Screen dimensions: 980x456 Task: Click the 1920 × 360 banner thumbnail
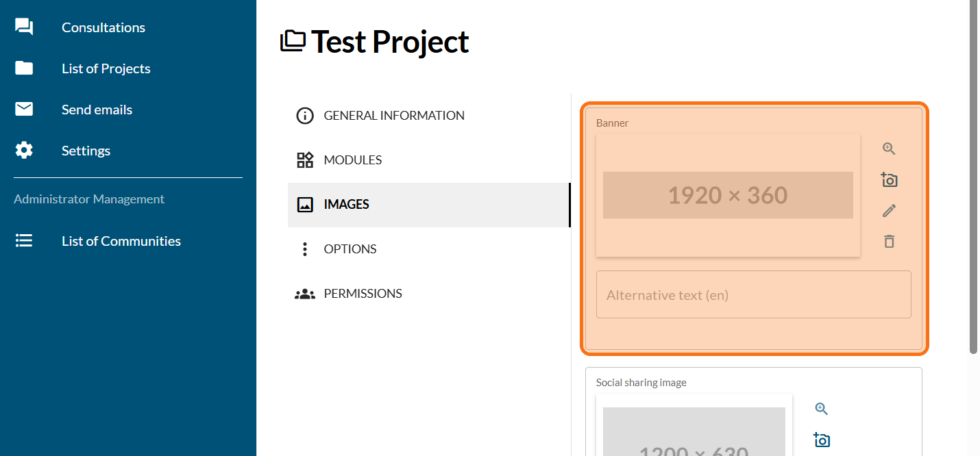click(x=728, y=195)
